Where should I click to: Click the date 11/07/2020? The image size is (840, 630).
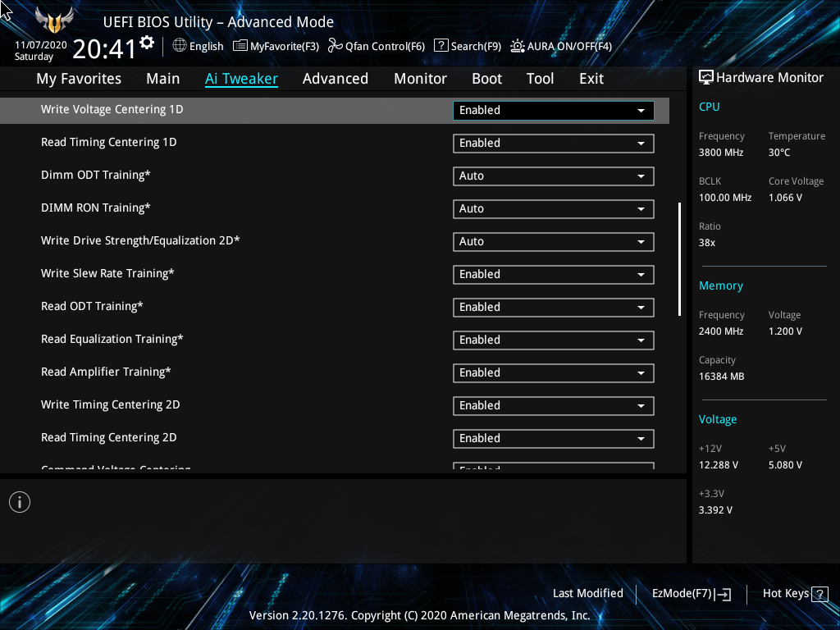click(x=41, y=45)
